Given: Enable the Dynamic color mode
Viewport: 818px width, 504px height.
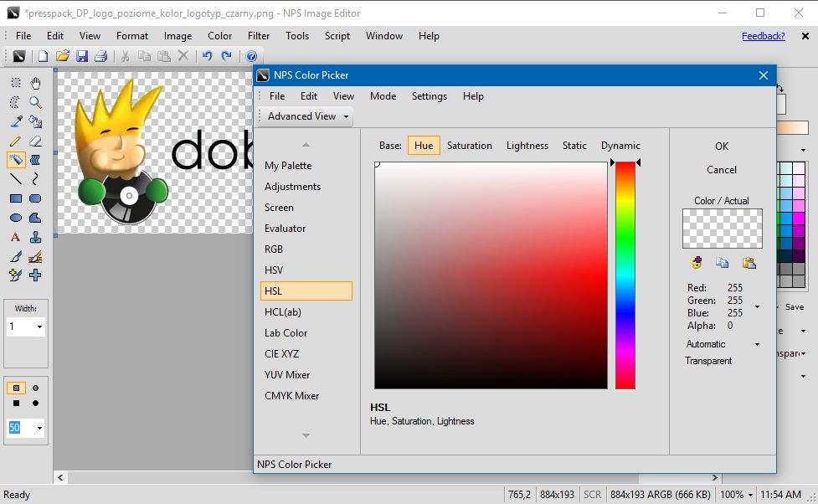Looking at the screenshot, I should coord(620,145).
